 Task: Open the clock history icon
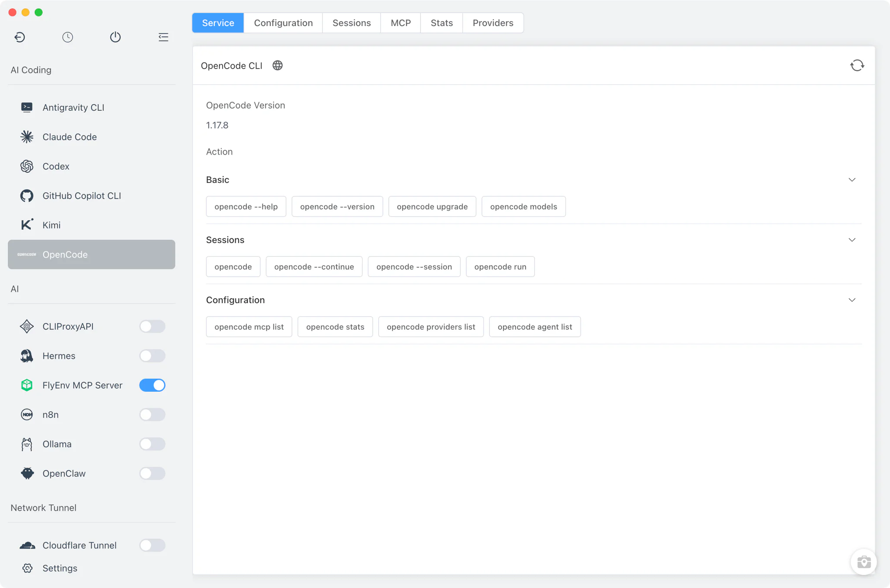[67, 37]
